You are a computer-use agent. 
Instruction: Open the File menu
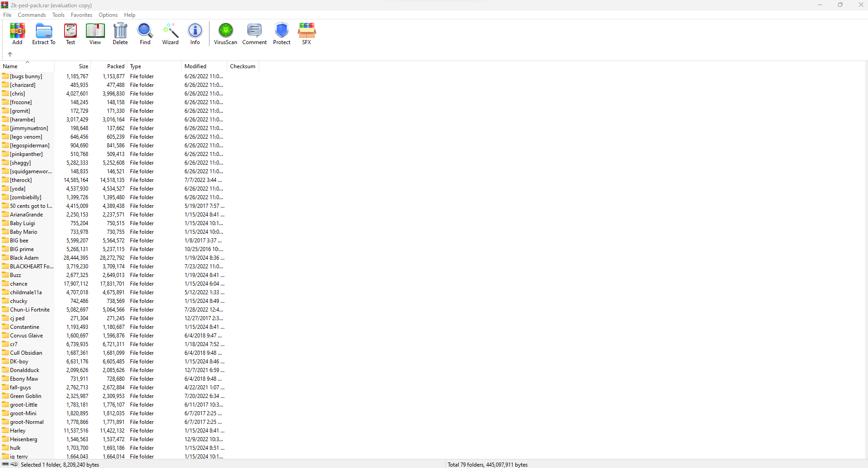[x=7, y=15]
